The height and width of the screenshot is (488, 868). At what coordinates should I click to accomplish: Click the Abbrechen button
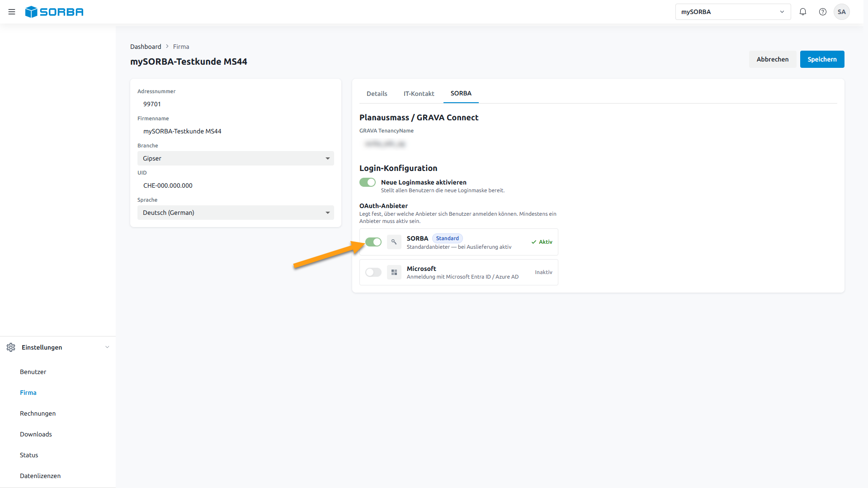point(773,59)
